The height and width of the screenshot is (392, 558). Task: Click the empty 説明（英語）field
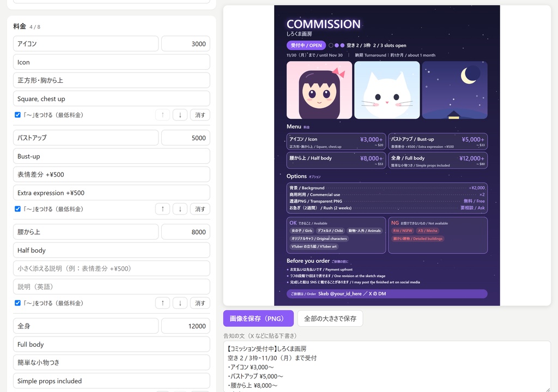(x=111, y=287)
